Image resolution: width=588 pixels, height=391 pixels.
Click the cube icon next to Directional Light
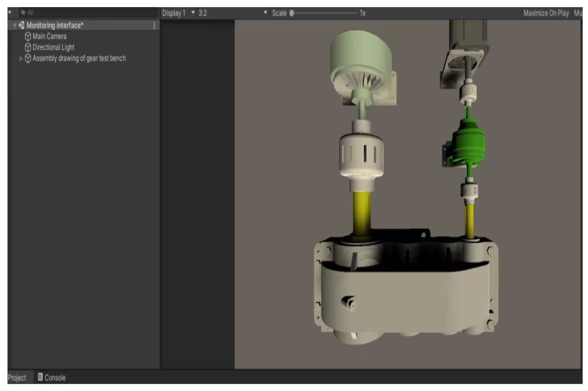coord(28,47)
